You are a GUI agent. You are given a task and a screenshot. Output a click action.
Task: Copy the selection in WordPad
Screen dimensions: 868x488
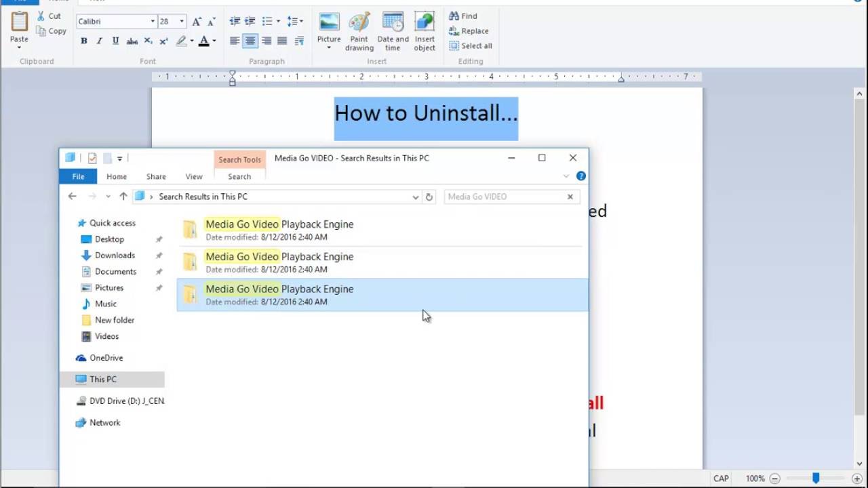pos(51,31)
